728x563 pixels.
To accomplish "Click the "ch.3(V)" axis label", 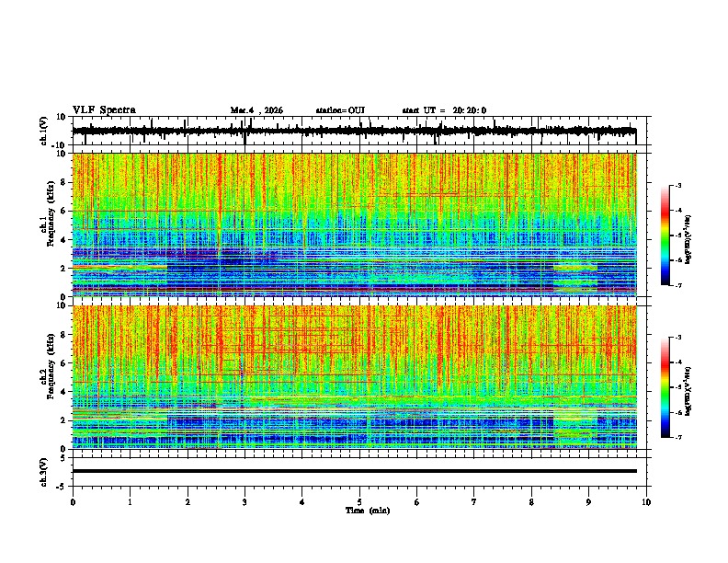I will click(44, 472).
